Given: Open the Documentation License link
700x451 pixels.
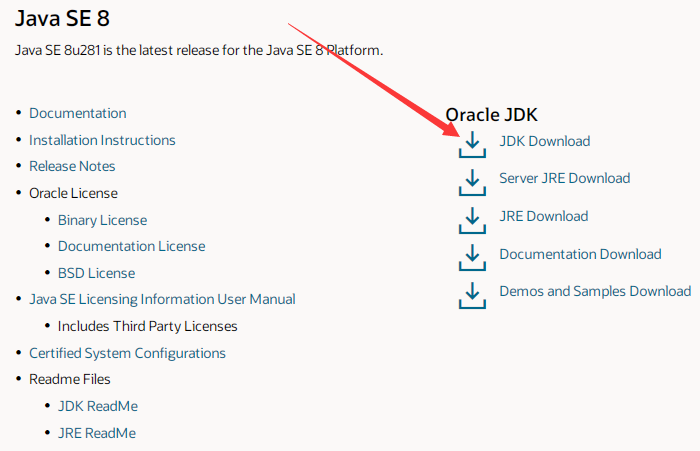Looking at the screenshot, I should 131,246.
